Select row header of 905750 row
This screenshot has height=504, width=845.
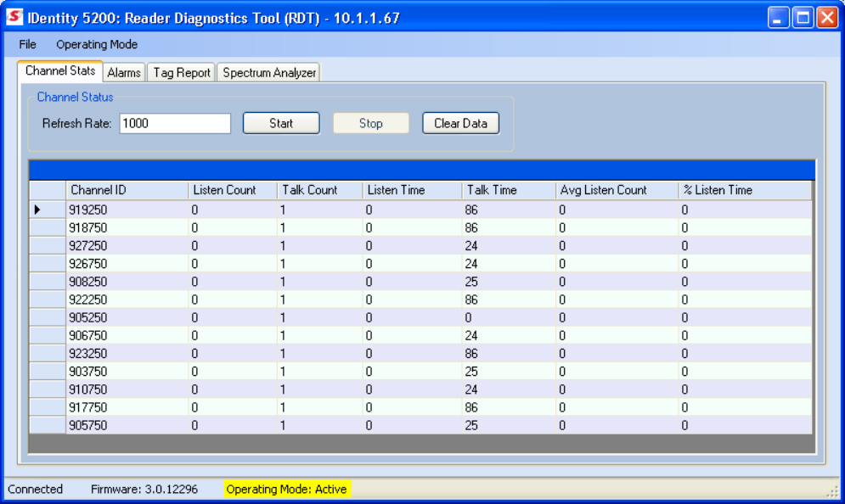(48, 425)
